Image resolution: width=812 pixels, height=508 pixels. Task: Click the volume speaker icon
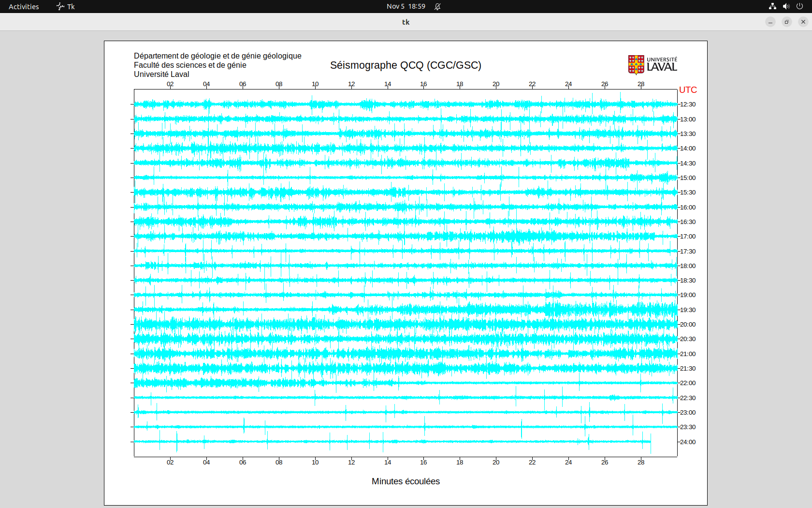(x=786, y=6)
